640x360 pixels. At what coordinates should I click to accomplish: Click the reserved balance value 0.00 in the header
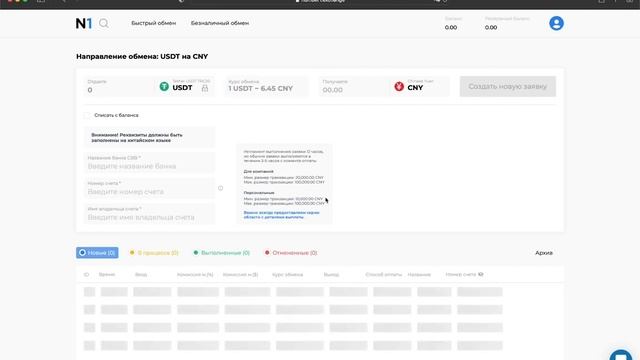pos(491,27)
